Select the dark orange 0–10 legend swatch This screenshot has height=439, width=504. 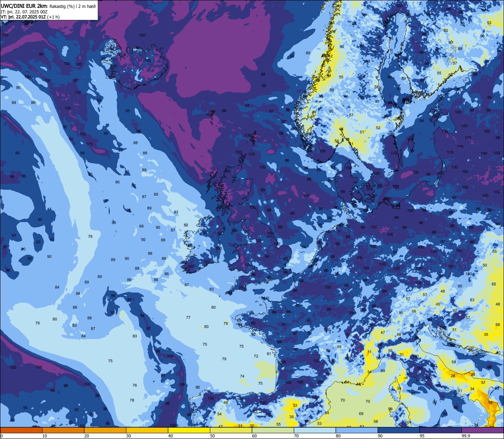(x=21, y=430)
